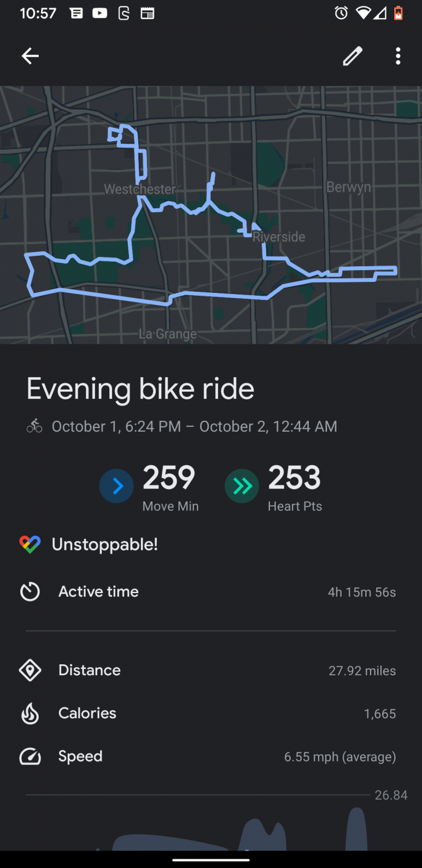
Task: Tap the Speed gauge icon
Action: pyautogui.click(x=30, y=757)
